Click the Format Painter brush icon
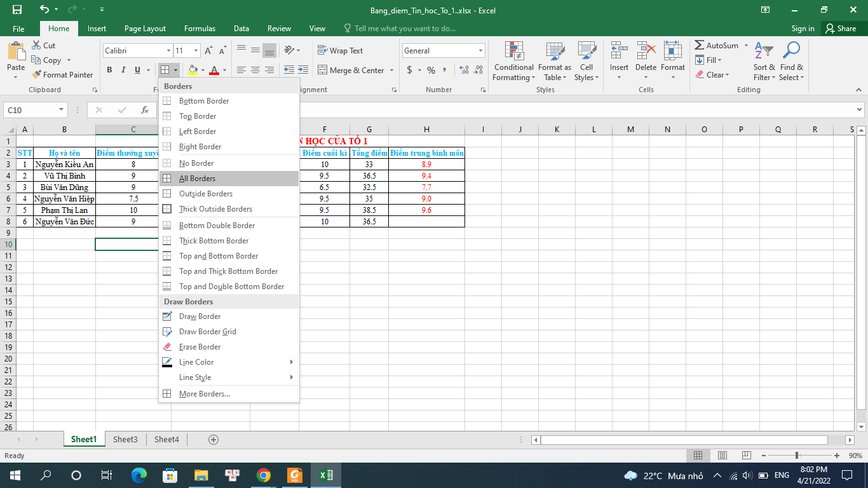The width and height of the screenshot is (868, 488). [x=37, y=75]
